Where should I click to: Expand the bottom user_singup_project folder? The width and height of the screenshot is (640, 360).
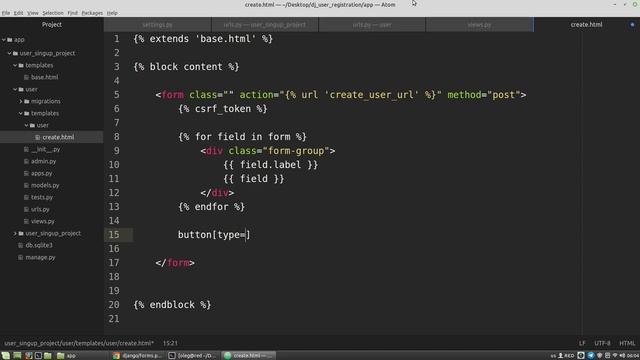(15, 233)
